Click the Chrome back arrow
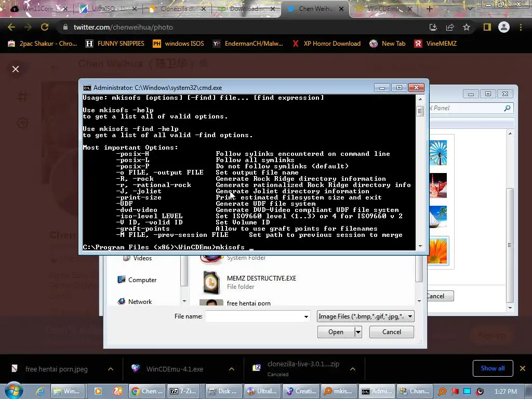Image resolution: width=532 pixels, height=399 pixels. coord(11,27)
